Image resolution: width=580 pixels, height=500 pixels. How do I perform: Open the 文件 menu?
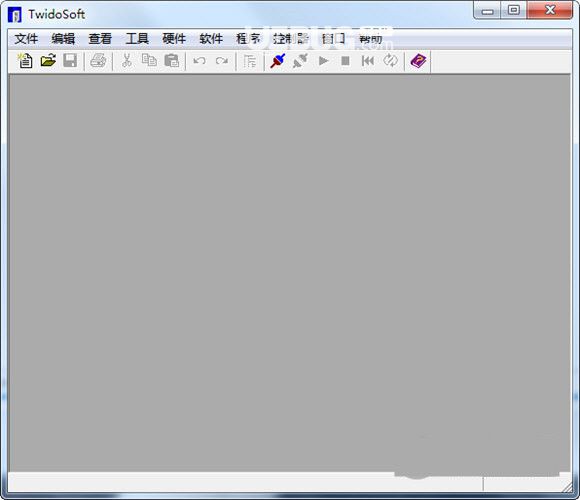(x=26, y=38)
